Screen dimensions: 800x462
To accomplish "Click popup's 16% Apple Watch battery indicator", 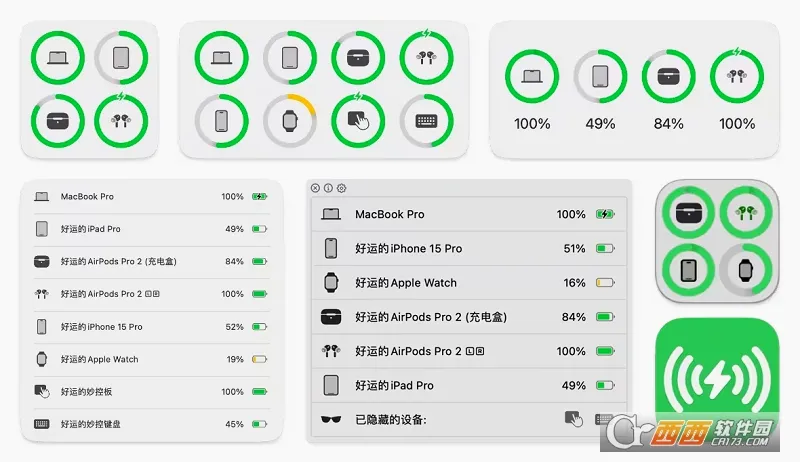I will [605, 283].
